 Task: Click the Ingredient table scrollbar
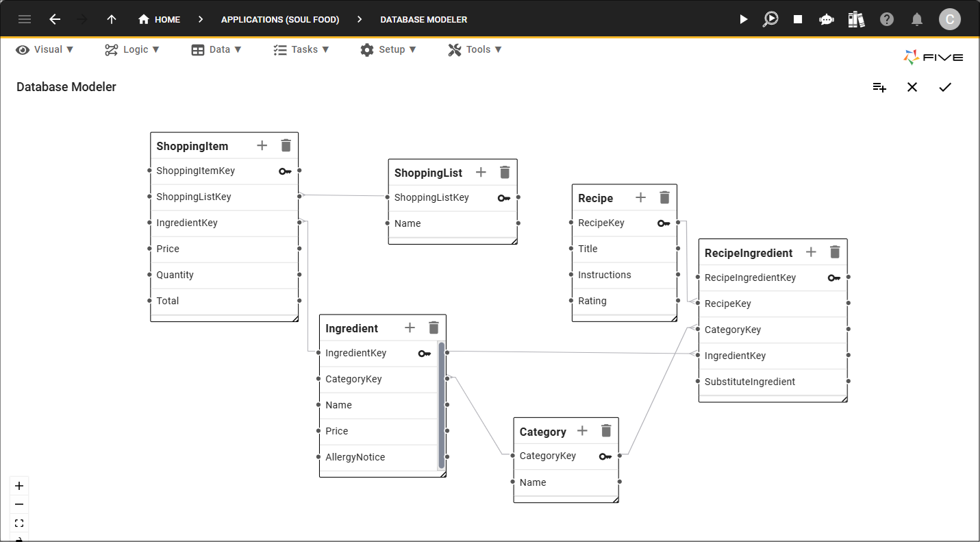tap(442, 405)
